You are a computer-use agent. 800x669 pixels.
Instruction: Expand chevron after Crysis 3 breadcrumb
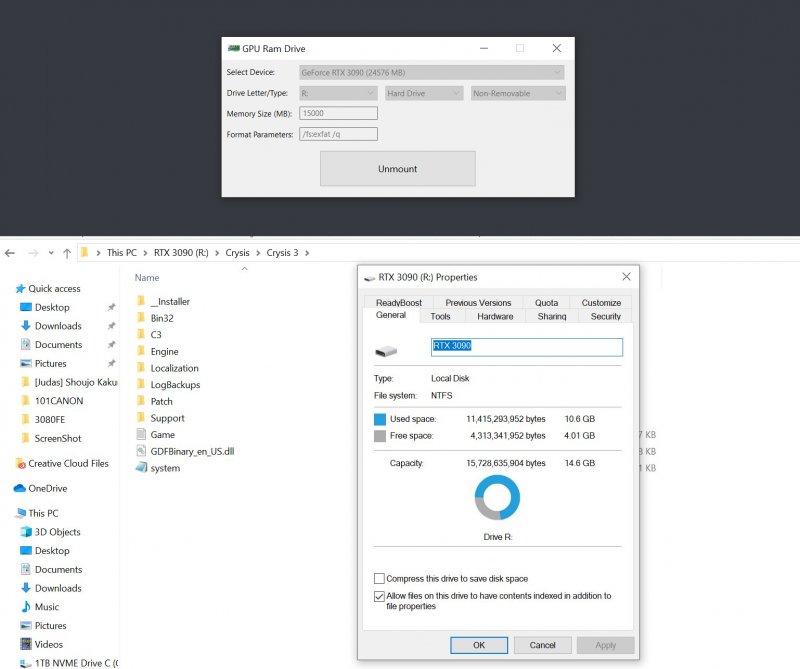(307, 253)
